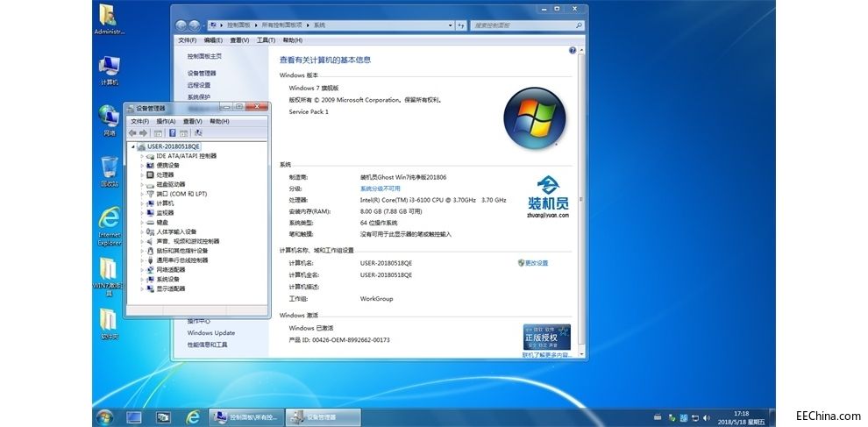Click the 联机了解更多内容 link
Screen dimensions: 868x427
click(x=547, y=354)
